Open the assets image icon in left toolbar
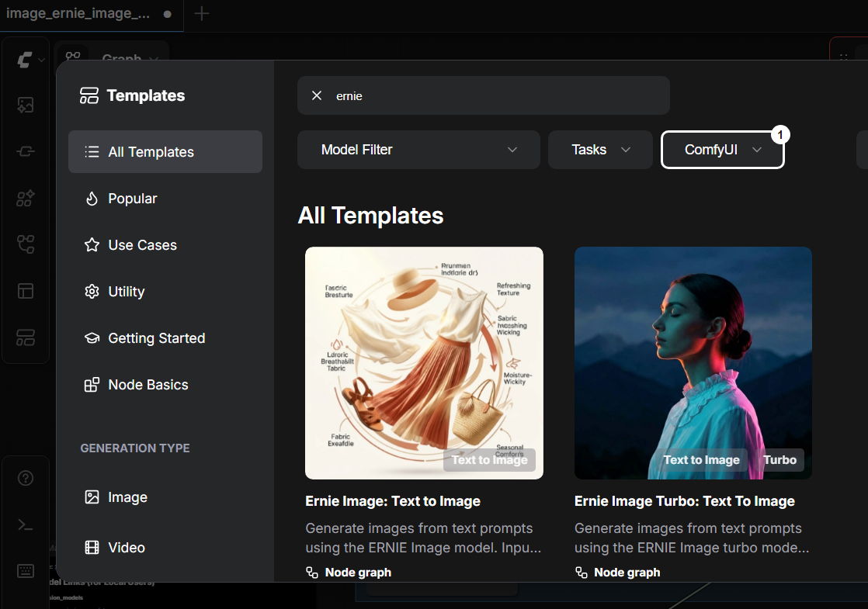Screen dimensions: 868x609 (x=26, y=105)
